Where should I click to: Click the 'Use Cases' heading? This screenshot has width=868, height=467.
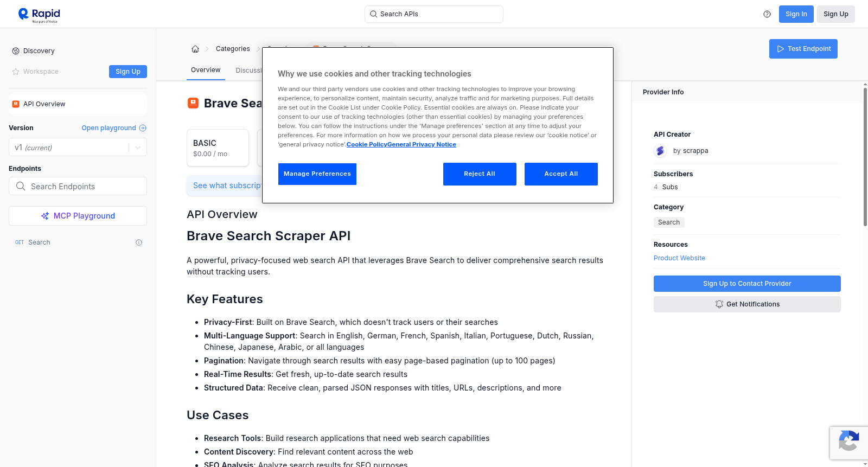click(218, 415)
